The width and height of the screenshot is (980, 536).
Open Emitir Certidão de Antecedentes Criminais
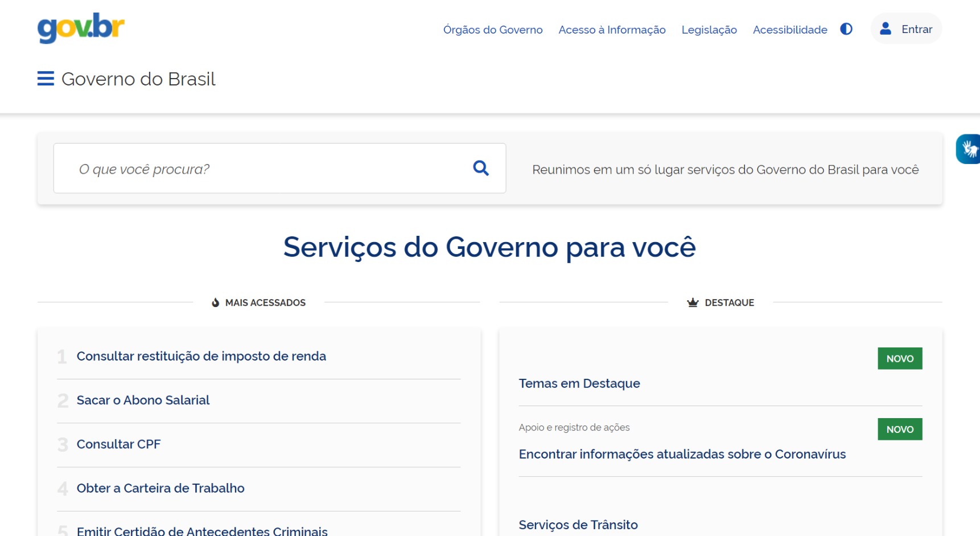click(202, 530)
